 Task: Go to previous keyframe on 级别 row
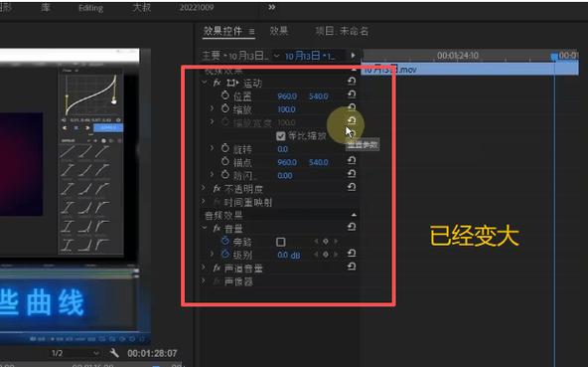(316, 255)
